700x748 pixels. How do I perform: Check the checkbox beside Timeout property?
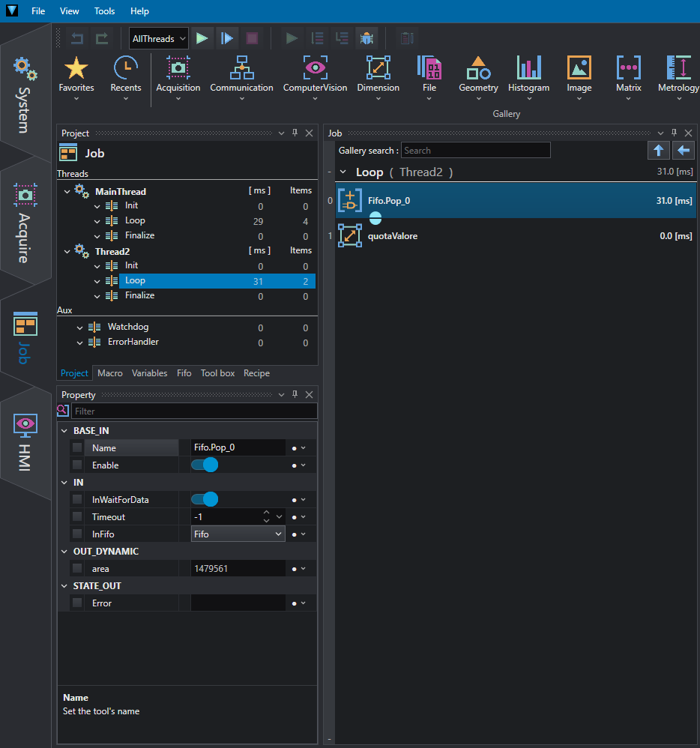[x=77, y=516]
